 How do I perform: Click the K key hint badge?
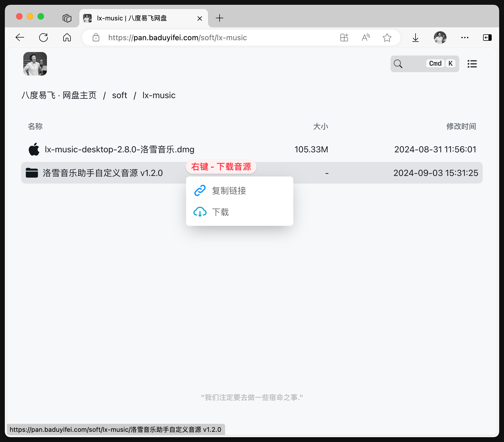point(450,64)
